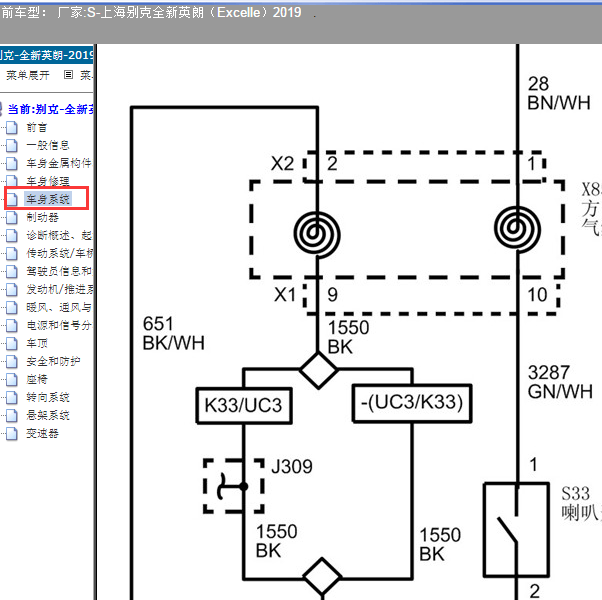Viewport: 602px width, 600px height.
Task: Click the X2 connector label
Action: (283, 164)
